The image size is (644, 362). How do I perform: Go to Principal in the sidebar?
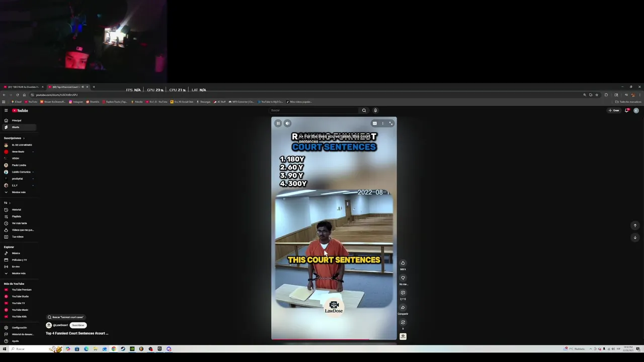[19, 121]
